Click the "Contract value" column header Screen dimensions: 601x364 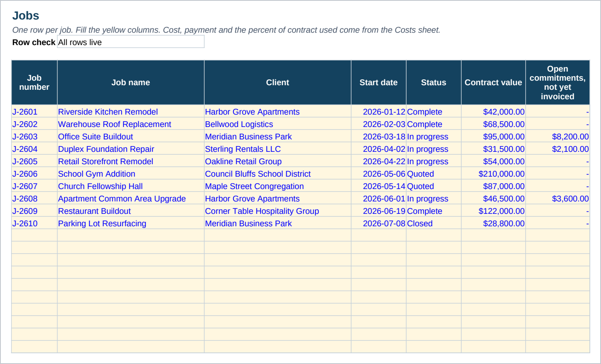493,82
